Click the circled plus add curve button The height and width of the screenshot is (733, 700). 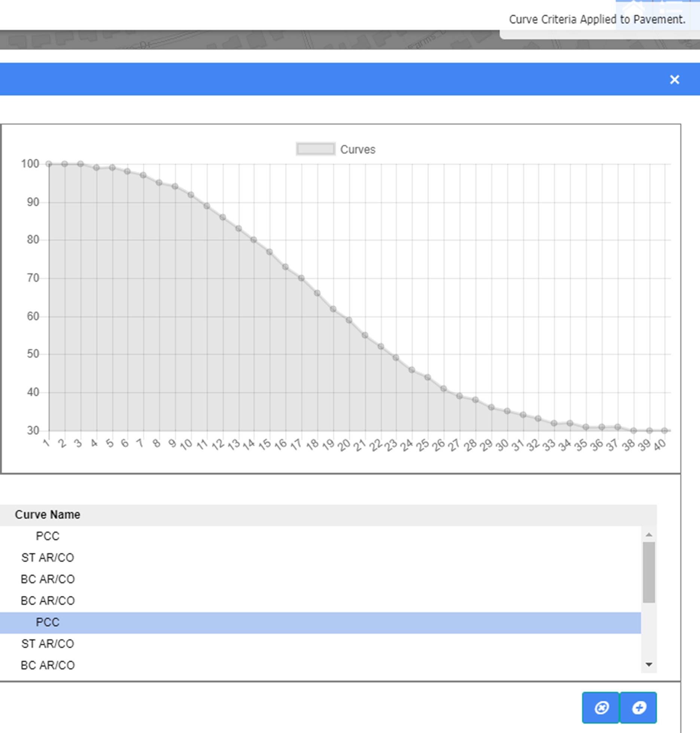tap(638, 708)
